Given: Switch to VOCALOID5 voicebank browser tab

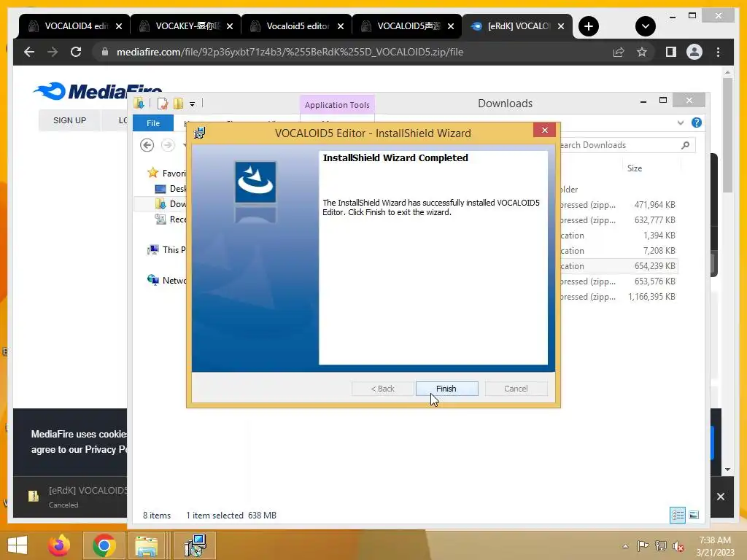Looking at the screenshot, I should click(409, 26).
